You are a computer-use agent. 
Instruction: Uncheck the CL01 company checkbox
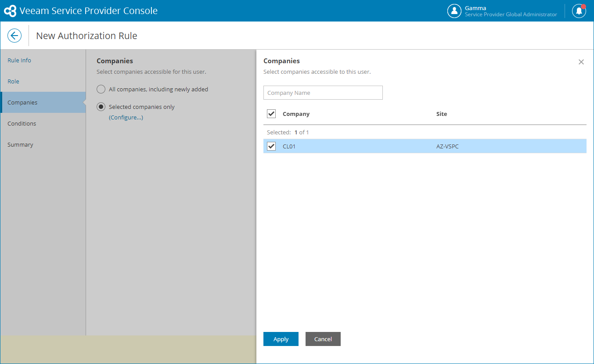(271, 146)
